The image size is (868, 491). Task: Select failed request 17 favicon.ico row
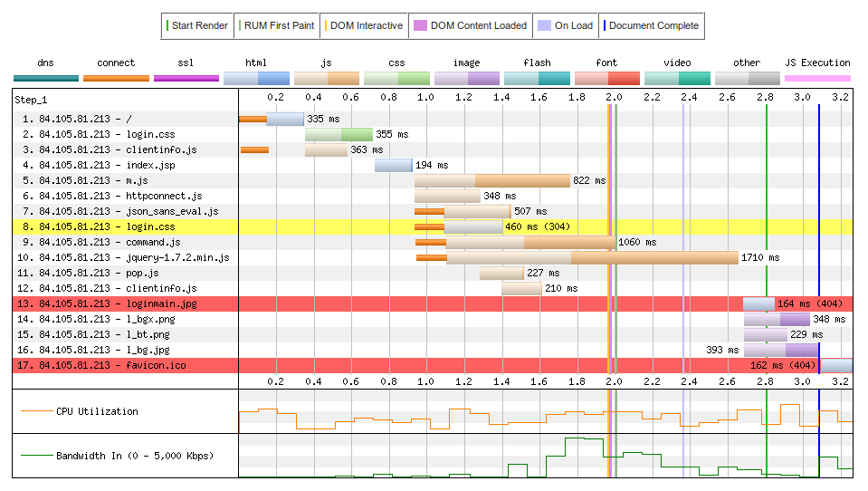point(433,365)
